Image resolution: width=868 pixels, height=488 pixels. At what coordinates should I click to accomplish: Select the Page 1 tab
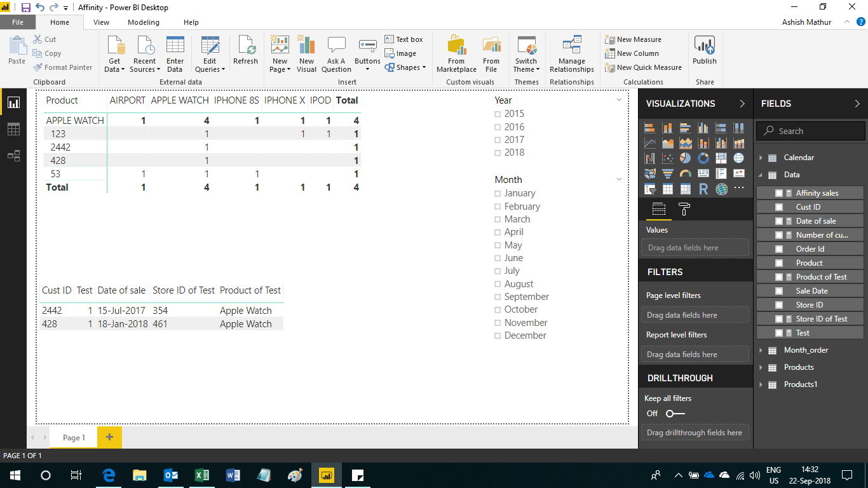[74, 438]
